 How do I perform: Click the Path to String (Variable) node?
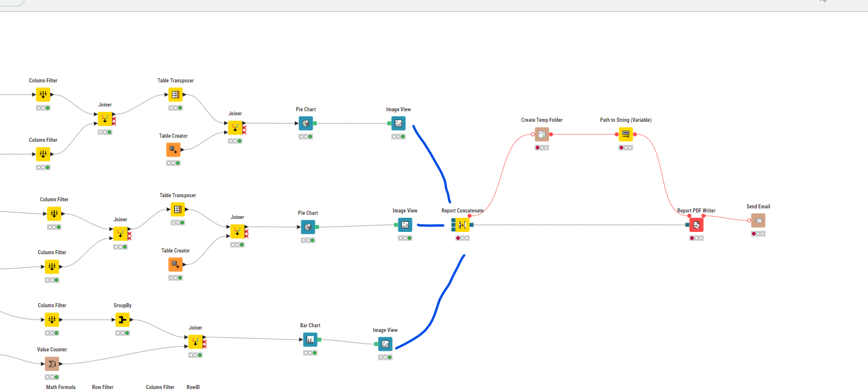[626, 134]
